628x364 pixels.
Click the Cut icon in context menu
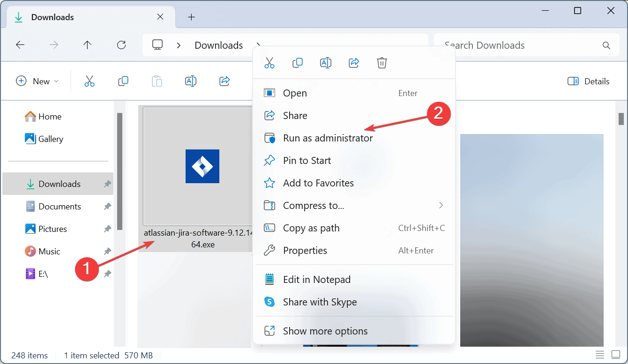pyautogui.click(x=269, y=63)
